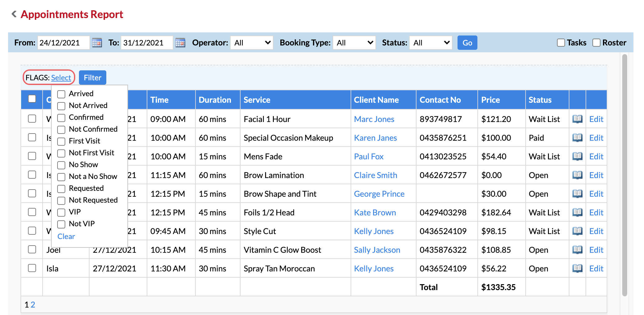Open book icon in Spray Tan Moroccan row
This screenshot has width=644, height=315.
pyautogui.click(x=577, y=268)
